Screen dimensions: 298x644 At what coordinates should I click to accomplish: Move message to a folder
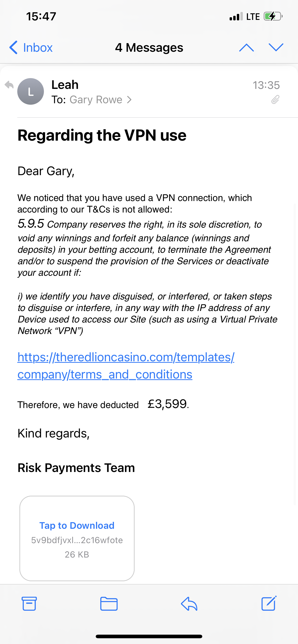click(x=109, y=604)
